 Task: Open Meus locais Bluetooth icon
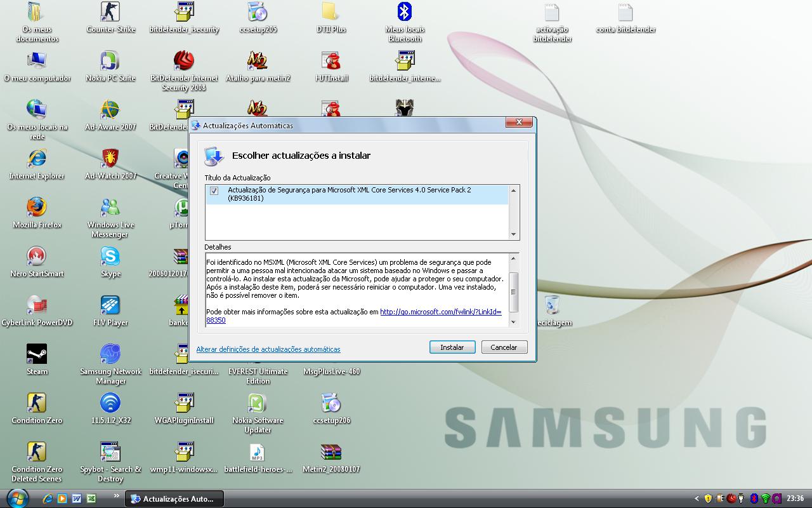click(x=405, y=22)
